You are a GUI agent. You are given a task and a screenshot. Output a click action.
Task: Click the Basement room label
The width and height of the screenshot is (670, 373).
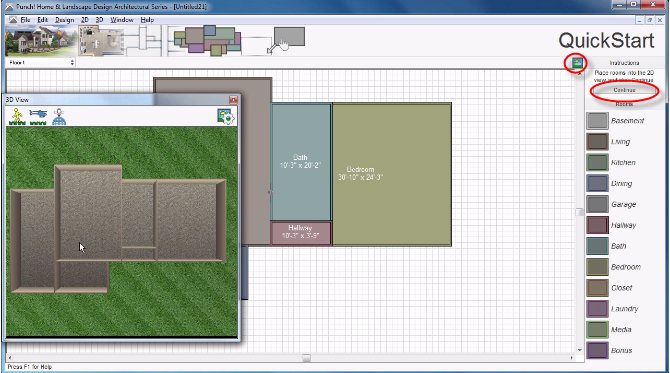click(x=627, y=121)
